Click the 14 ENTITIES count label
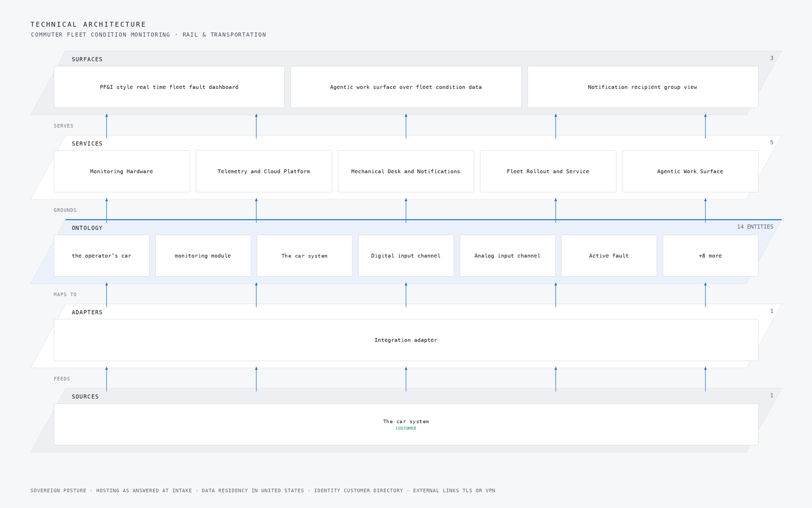Screen dimensions: 812x508 [755, 227]
